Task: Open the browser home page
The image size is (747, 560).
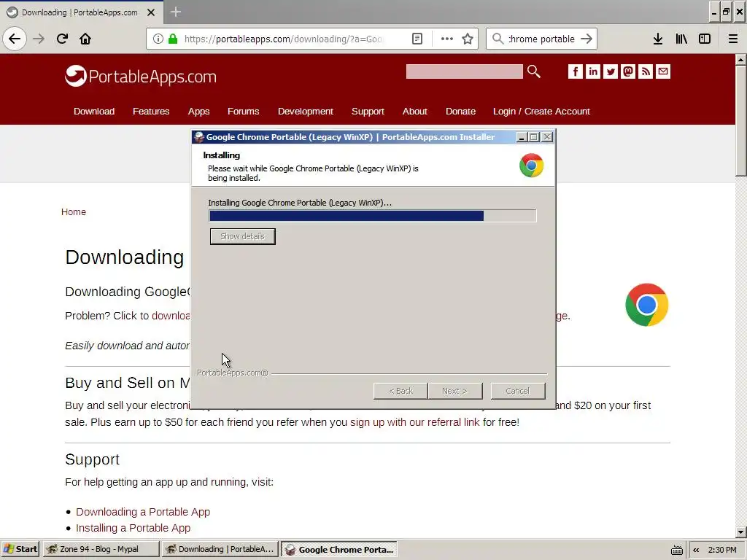Action: click(85, 39)
